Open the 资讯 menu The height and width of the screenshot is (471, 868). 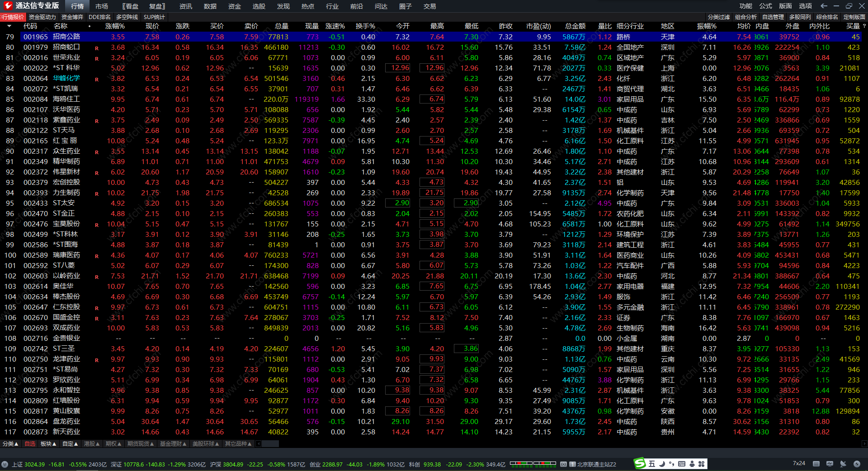point(186,6)
